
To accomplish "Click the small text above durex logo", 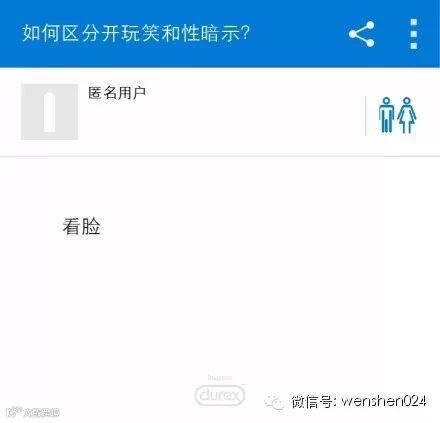I will coord(220,378).
